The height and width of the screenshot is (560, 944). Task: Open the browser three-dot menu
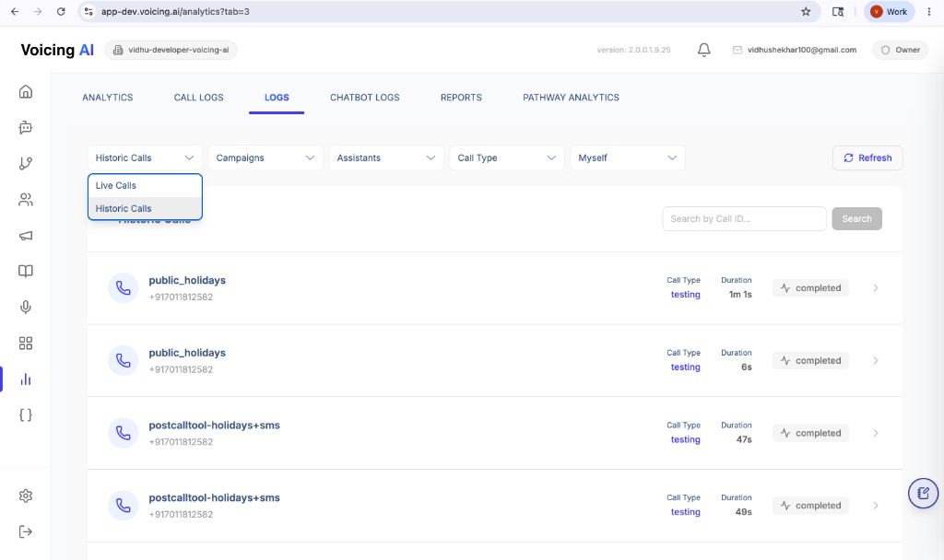(929, 11)
